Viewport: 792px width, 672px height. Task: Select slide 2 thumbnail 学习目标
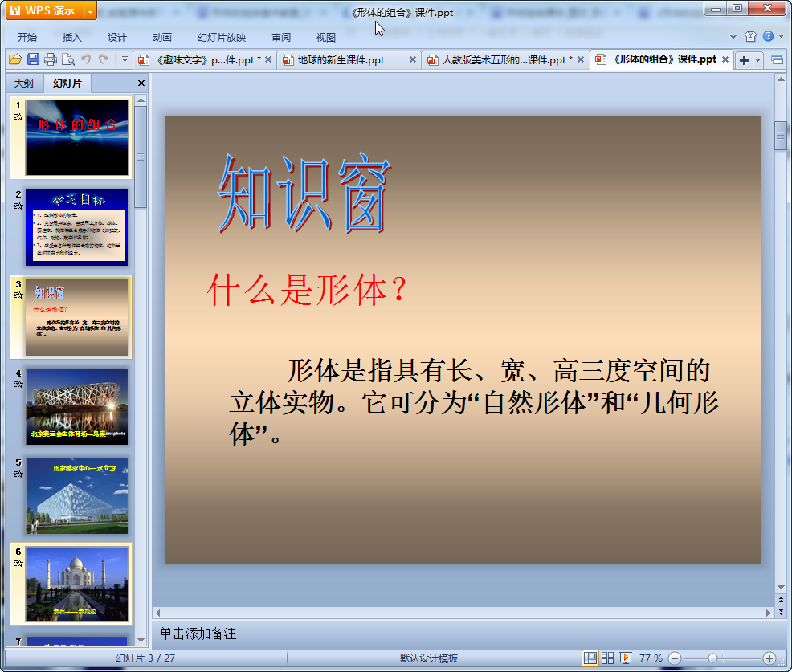(77, 227)
